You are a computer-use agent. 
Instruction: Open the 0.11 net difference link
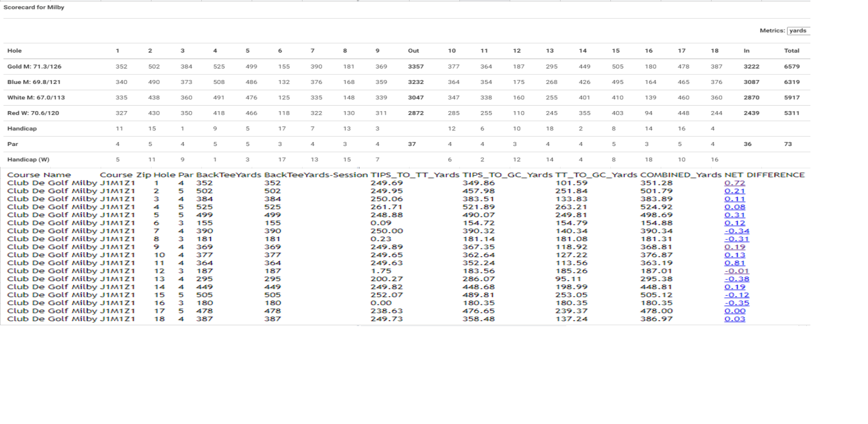pos(735,199)
